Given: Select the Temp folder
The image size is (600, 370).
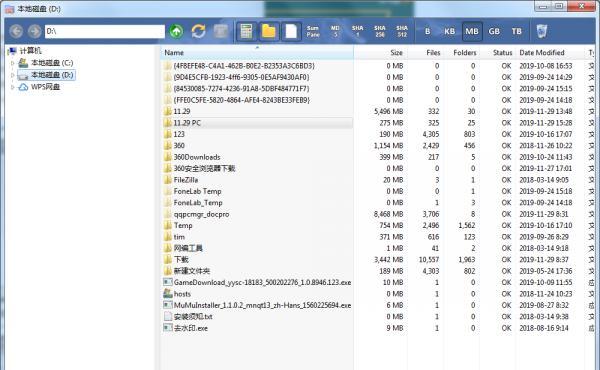Looking at the screenshot, I should click(x=183, y=225).
